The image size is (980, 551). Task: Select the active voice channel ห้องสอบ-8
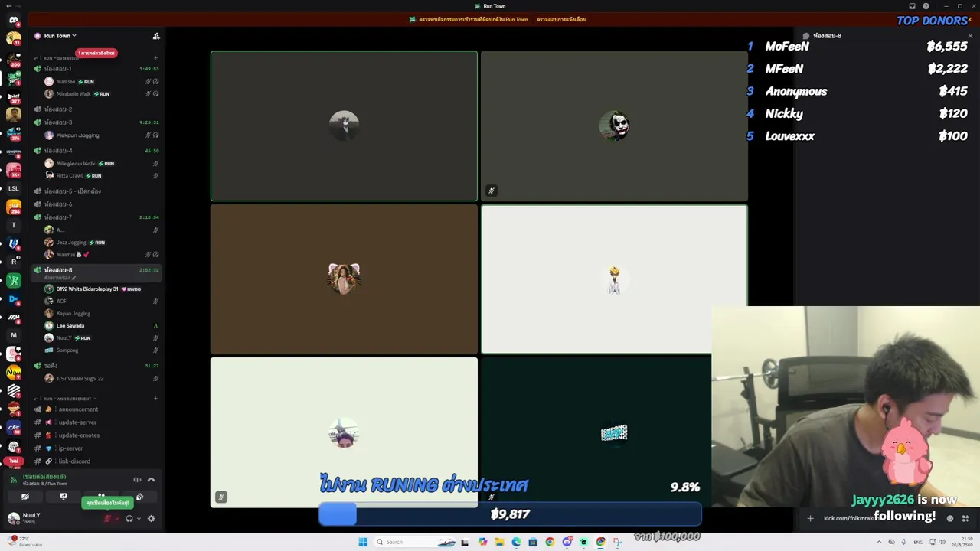pyautogui.click(x=96, y=272)
